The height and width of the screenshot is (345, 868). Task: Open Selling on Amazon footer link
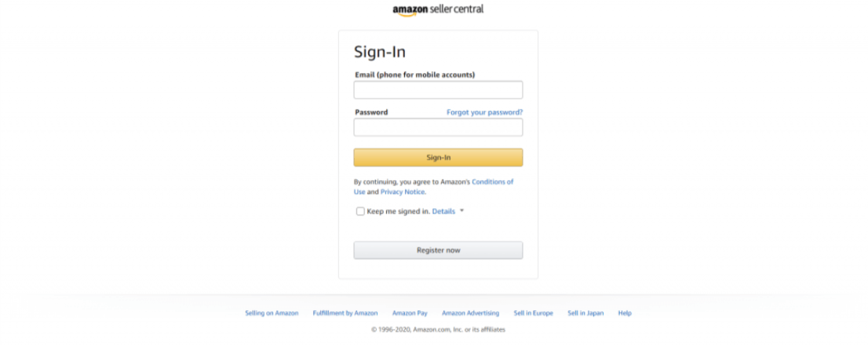click(x=272, y=313)
